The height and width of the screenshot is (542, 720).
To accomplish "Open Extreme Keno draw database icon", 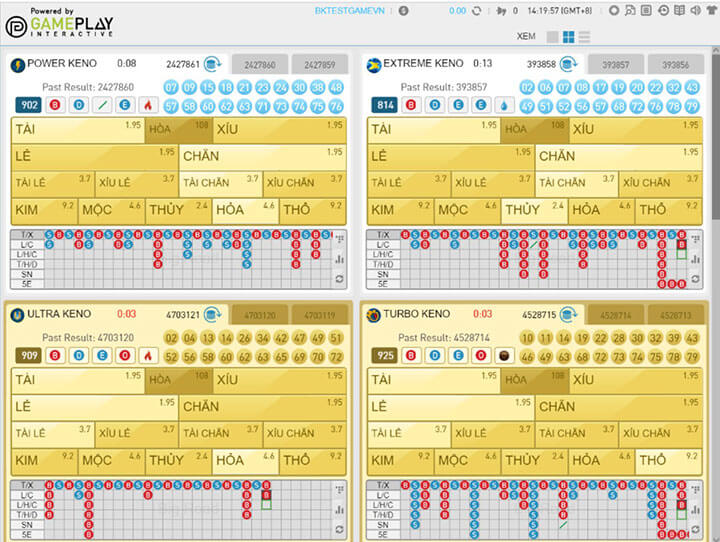I will tap(568, 64).
